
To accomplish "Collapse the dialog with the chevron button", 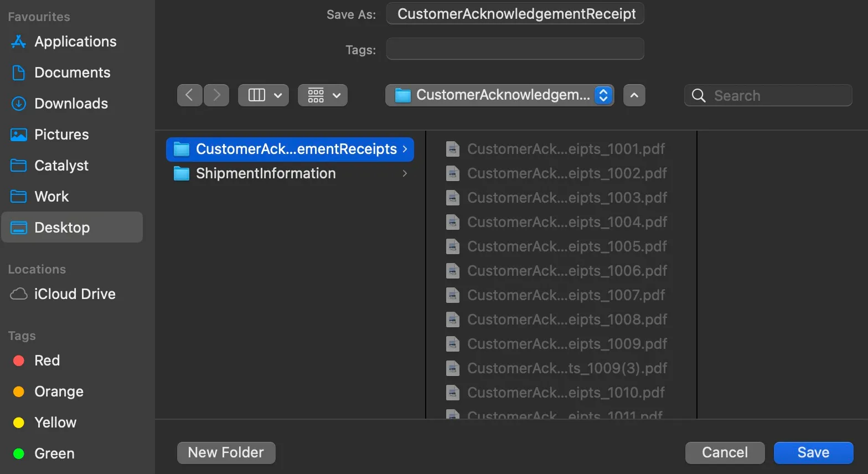I will click(x=634, y=95).
